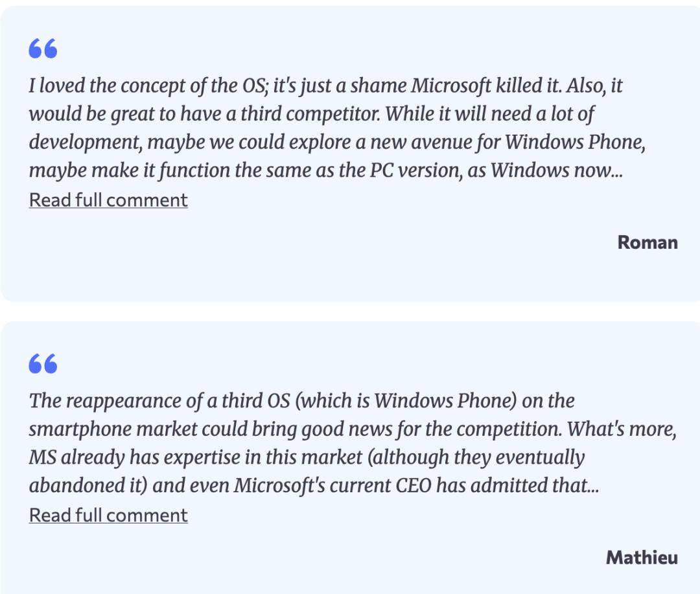Viewport: 700px width, 594px height.
Task: Click the quote mark icon above Roman's comment
Action: (x=43, y=49)
